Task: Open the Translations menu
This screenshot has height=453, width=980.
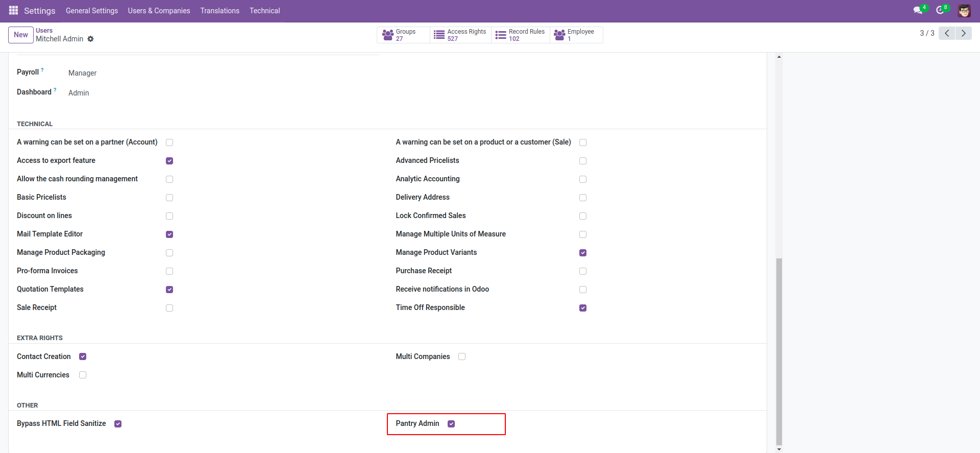Action: point(219,11)
